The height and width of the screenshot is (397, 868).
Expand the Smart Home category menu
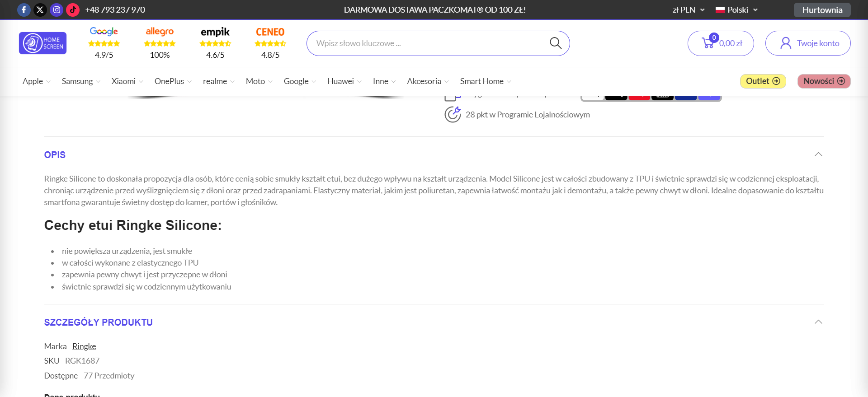click(x=486, y=81)
